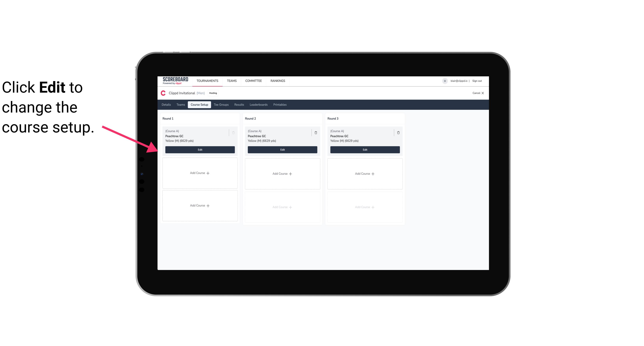Click the delete icon for Round 2 course
The width and height of the screenshot is (644, 346).
tap(316, 132)
